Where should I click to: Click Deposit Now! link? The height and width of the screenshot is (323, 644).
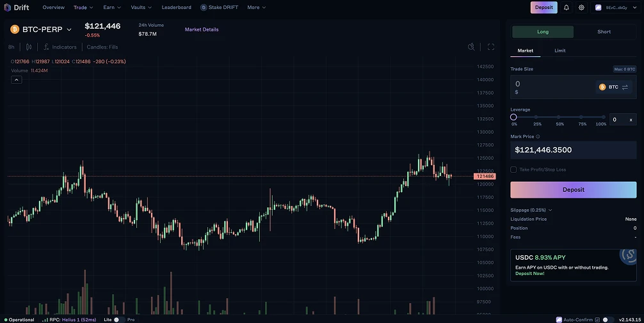[x=530, y=274]
